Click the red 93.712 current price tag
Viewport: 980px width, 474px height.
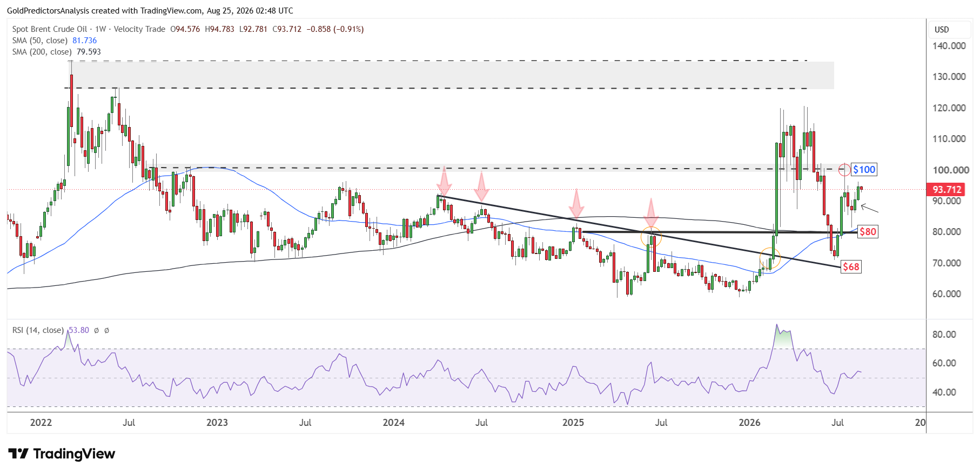pos(947,190)
